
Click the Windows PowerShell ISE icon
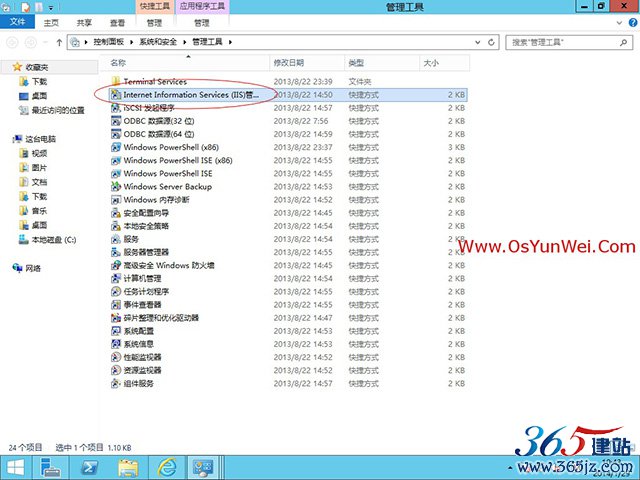click(x=116, y=173)
